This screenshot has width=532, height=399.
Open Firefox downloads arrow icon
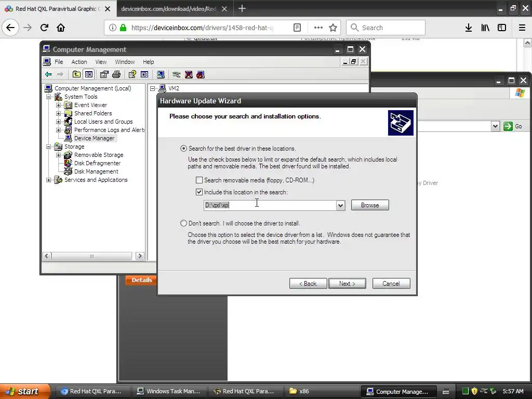(x=469, y=28)
